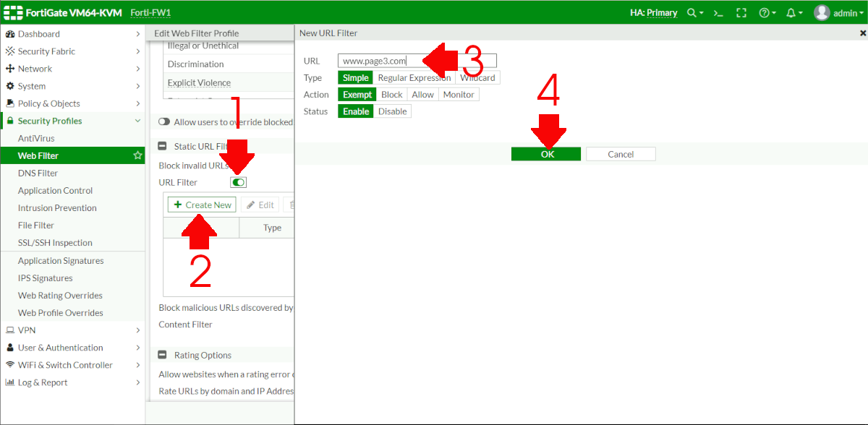The height and width of the screenshot is (425, 868).
Task: Collapse the Static URL Filter section
Action: 163,146
